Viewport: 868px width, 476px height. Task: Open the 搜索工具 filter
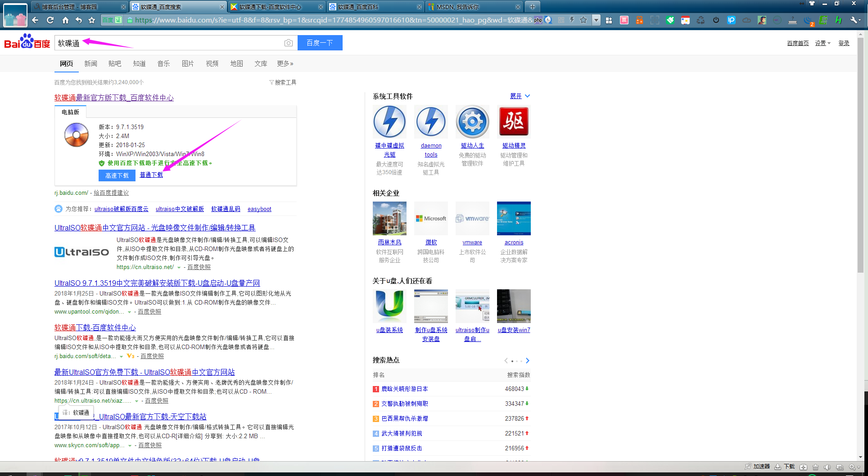point(283,82)
